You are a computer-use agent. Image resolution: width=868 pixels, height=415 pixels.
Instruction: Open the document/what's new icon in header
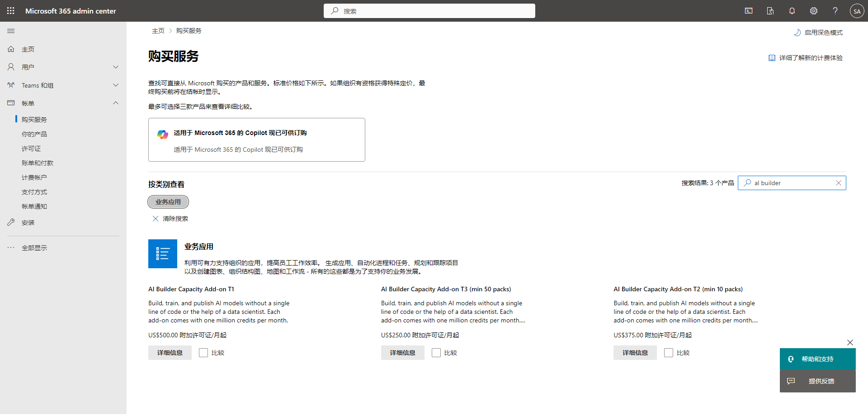coord(770,11)
